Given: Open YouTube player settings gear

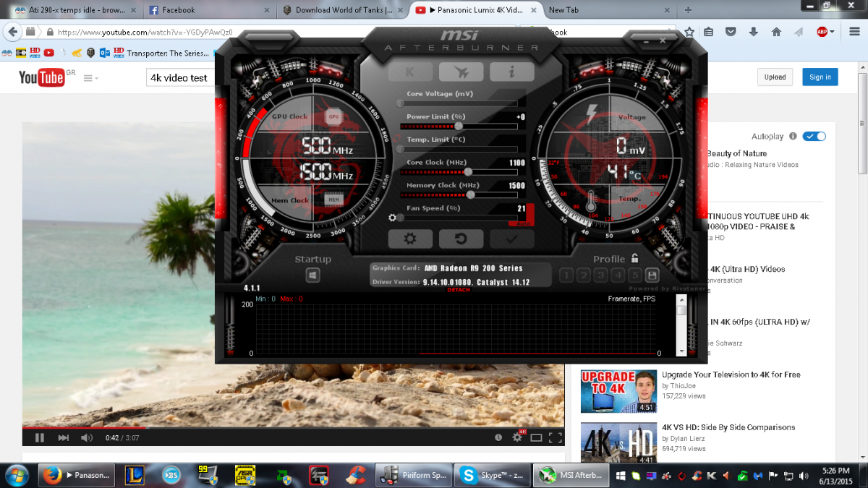Looking at the screenshot, I should [x=517, y=437].
